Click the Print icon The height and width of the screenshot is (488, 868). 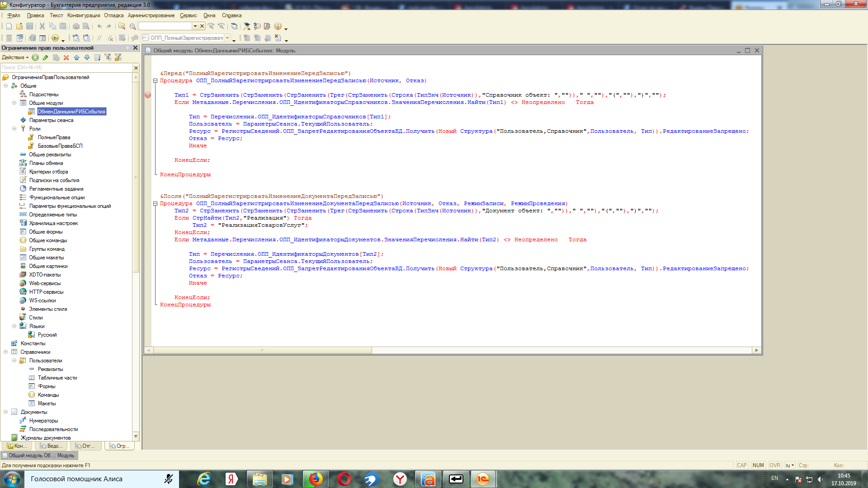[x=76, y=26]
